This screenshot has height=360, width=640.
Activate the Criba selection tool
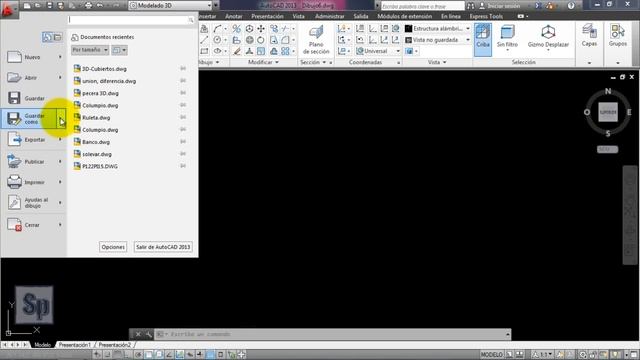(482, 39)
